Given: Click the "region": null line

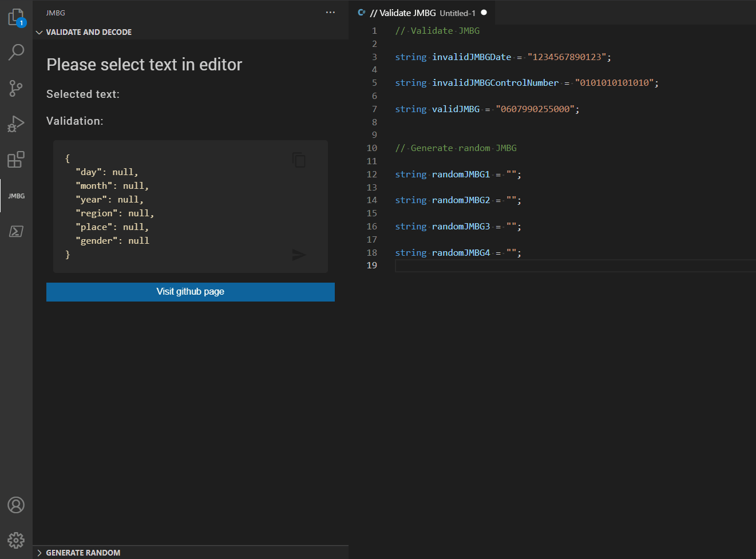Looking at the screenshot, I should pyautogui.click(x=114, y=213).
